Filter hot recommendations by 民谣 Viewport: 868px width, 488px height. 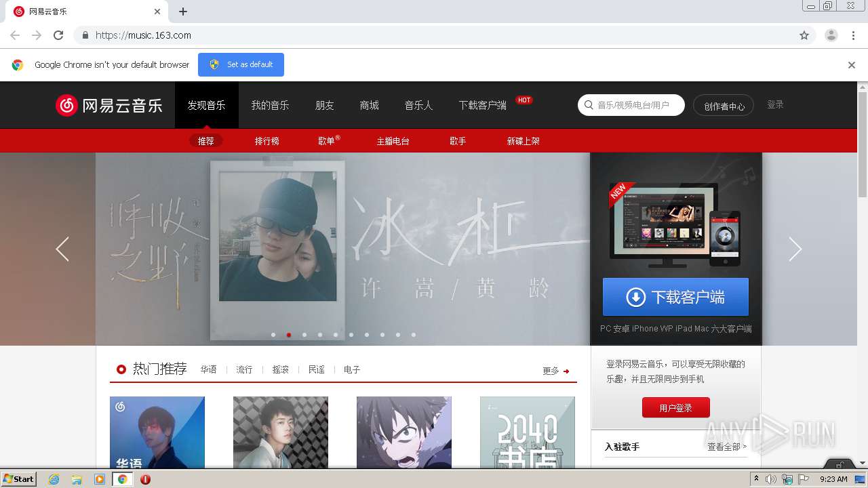point(317,370)
